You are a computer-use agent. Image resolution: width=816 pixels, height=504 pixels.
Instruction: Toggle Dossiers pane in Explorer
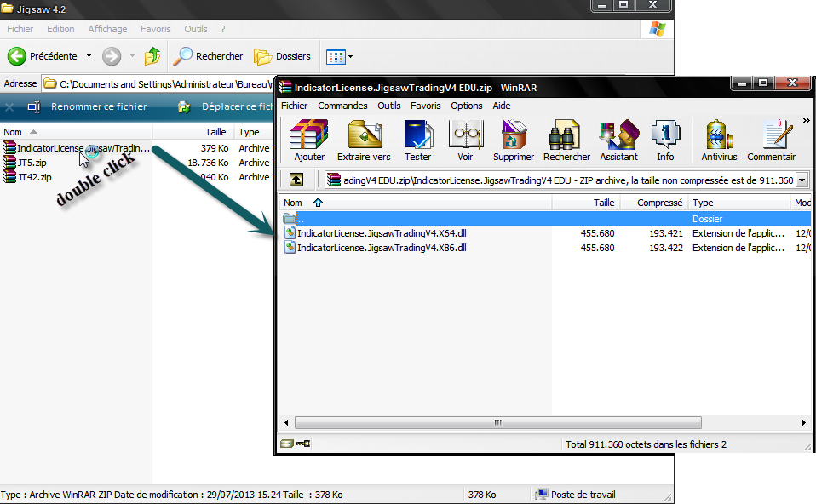[x=282, y=56]
